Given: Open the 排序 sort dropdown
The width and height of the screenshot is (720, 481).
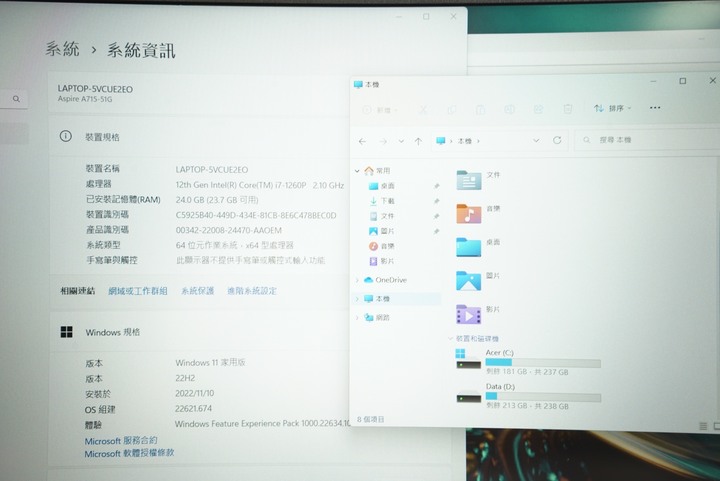Looking at the screenshot, I should (613, 108).
